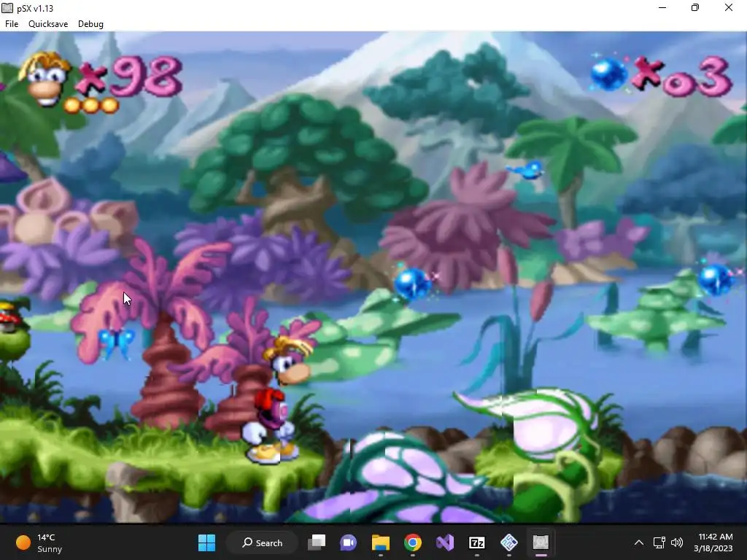The height and width of the screenshot is (560, 747).
Task: Click the lives count 98
Action: 146,76
